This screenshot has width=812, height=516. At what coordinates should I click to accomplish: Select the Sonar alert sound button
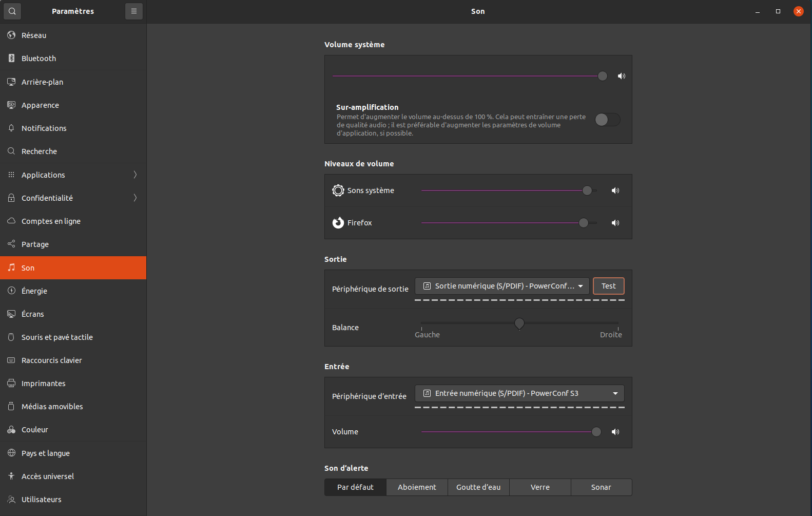601,487
